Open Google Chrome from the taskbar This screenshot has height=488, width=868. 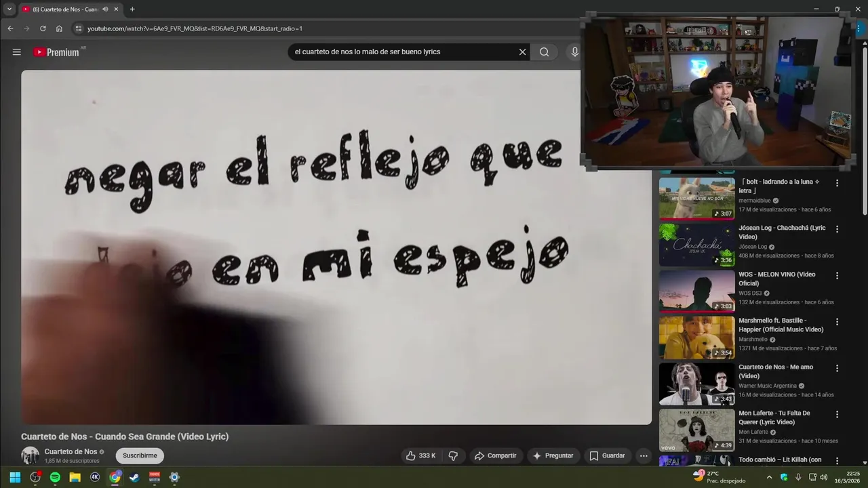point(115,477)
